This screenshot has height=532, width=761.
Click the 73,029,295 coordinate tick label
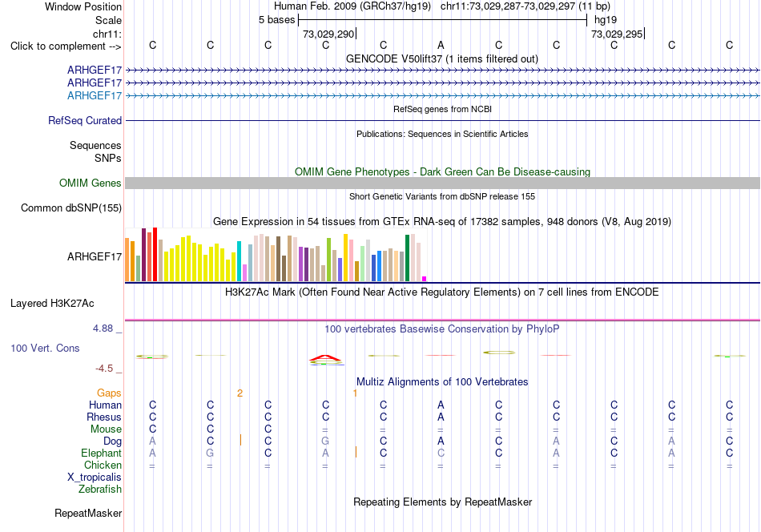click(x=617, y=34)
